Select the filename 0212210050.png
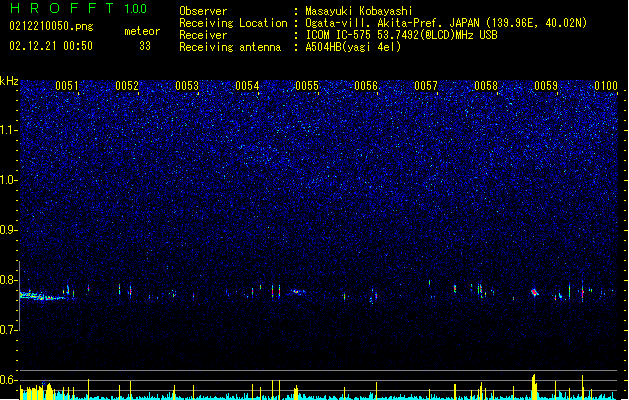The width and height of the screenshot is (629, 400). tap(51, 26)
